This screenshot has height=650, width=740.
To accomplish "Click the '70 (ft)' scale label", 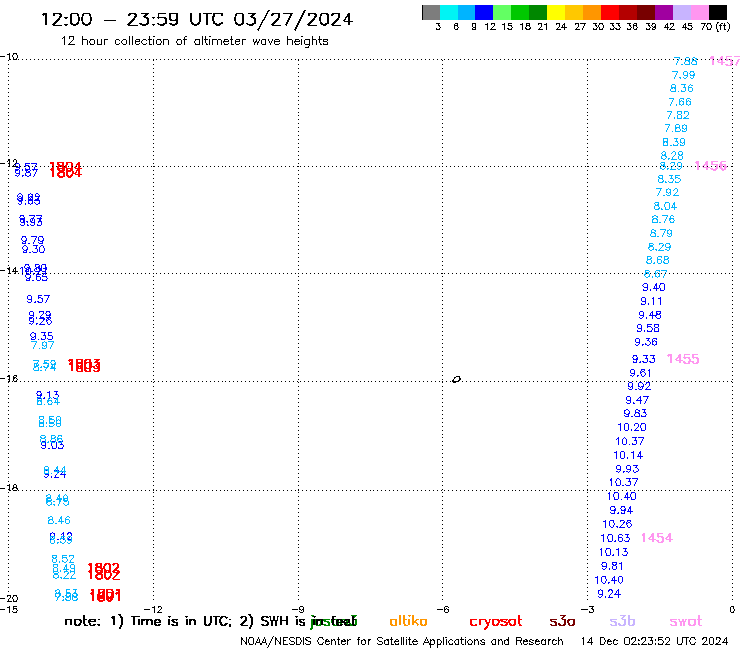I will [x=715, y=27].
